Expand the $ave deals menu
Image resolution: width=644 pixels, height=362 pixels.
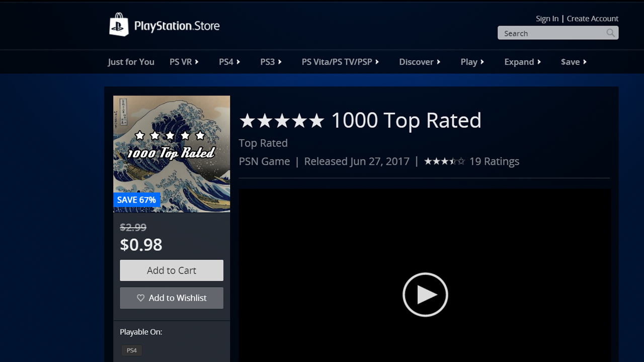click(574, 62)
